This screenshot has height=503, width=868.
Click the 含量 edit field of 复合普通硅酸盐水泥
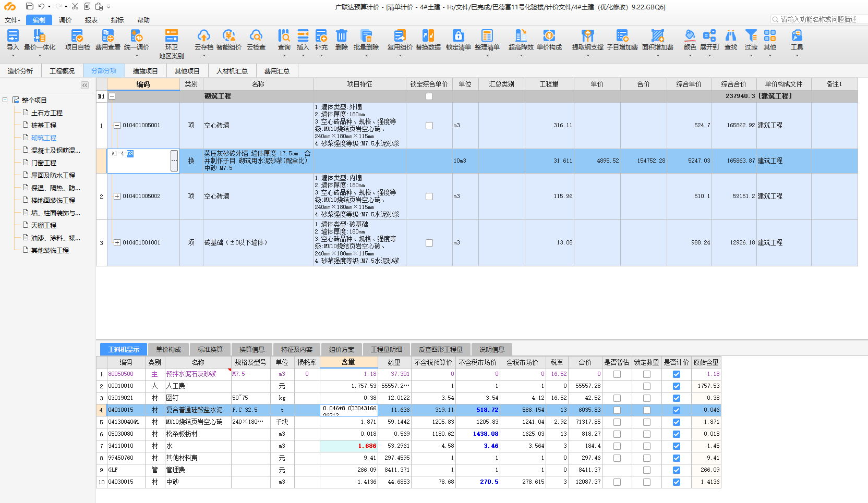coord(348,410)
